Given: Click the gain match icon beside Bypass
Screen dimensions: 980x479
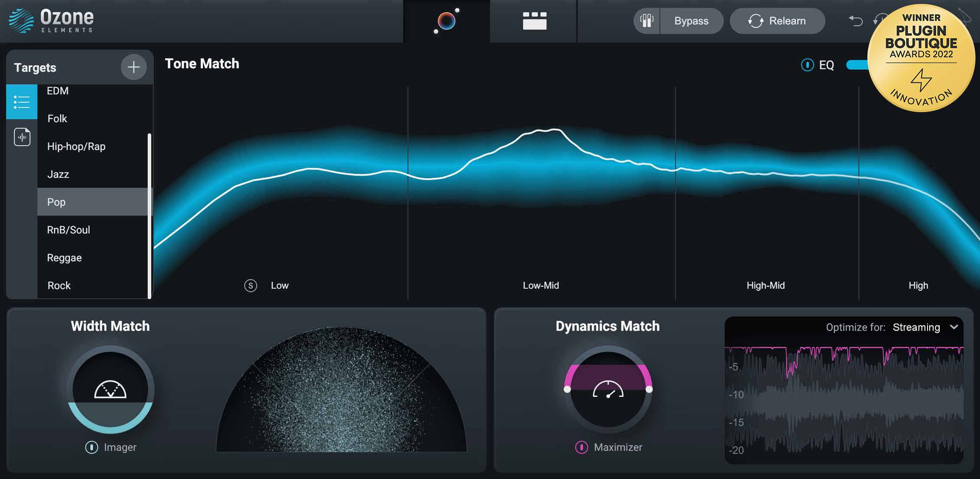Looking at the screenshot, I should coord(647,21).
